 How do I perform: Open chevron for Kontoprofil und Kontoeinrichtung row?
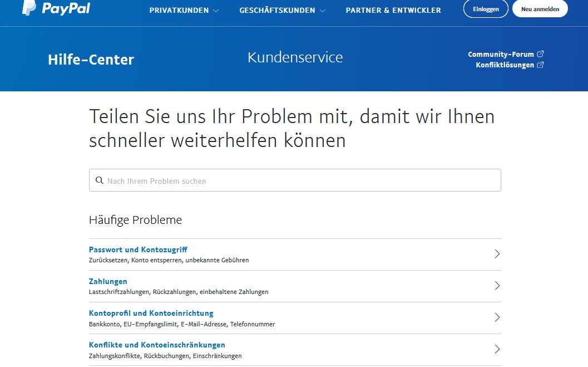[x=497, y=317]
